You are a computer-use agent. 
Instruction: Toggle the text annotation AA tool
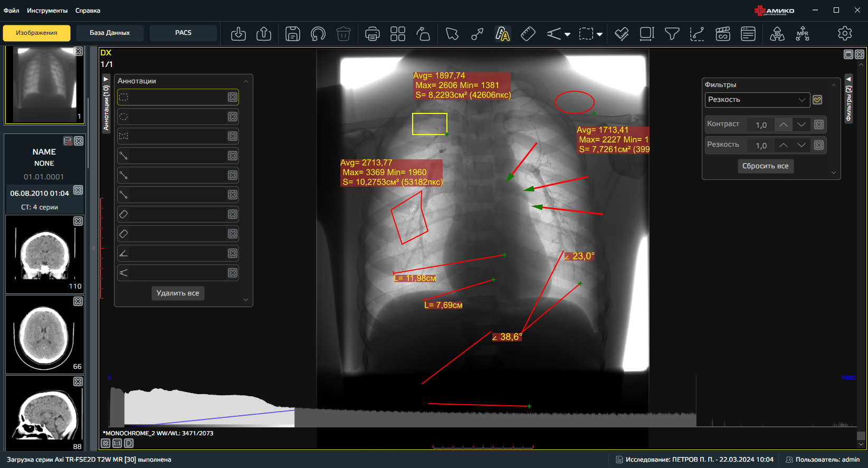point(503,34)
